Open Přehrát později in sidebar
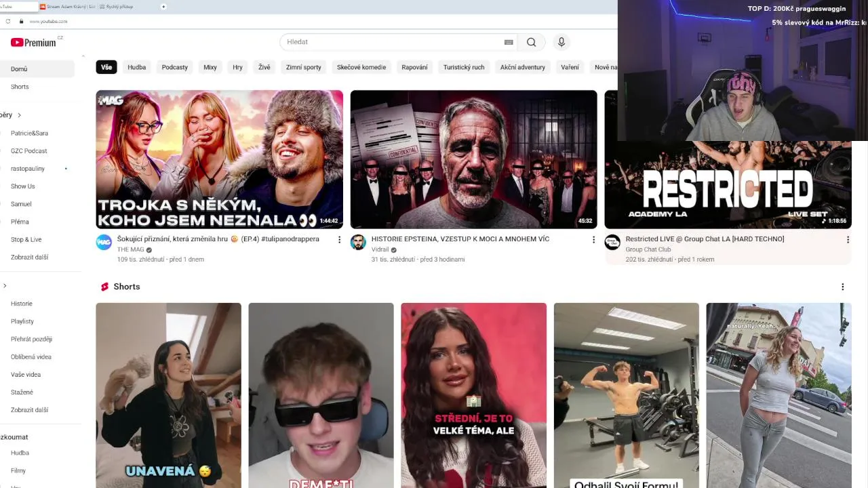868x488 pixels. point(31,339)
